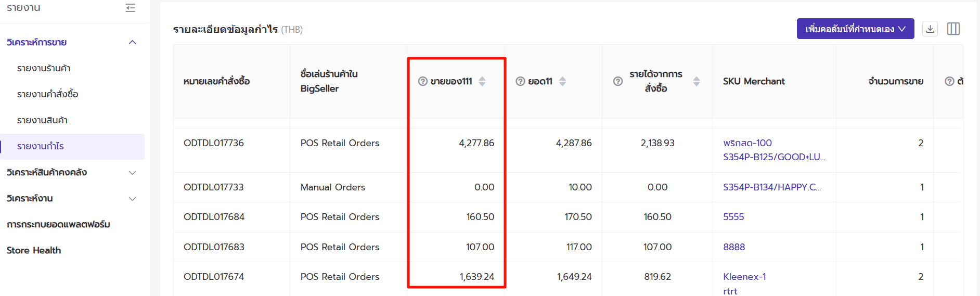
Task: Collapse the sidebar menu icon
Action: point(131,8)
